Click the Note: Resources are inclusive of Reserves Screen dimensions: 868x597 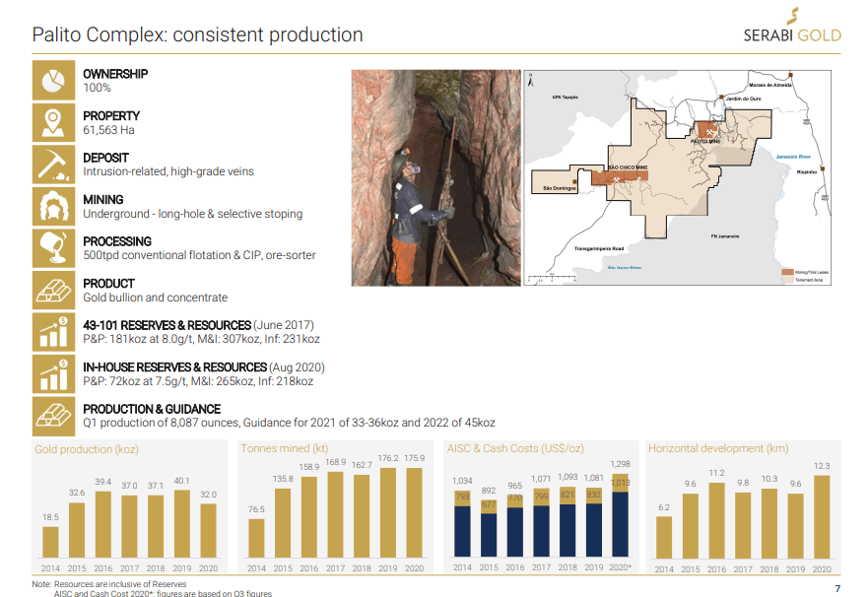[109, 584]
